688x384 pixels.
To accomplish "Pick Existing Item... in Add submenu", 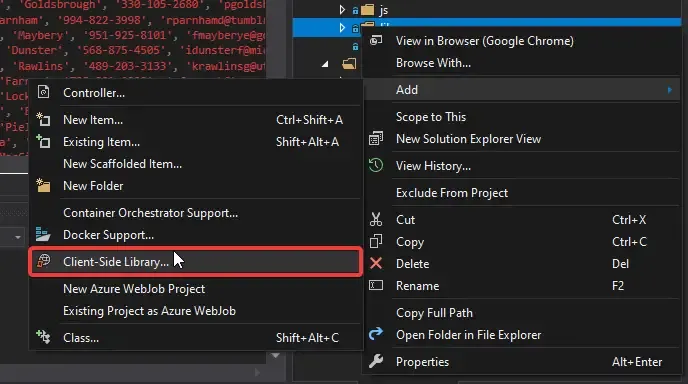I will point(195,142).
